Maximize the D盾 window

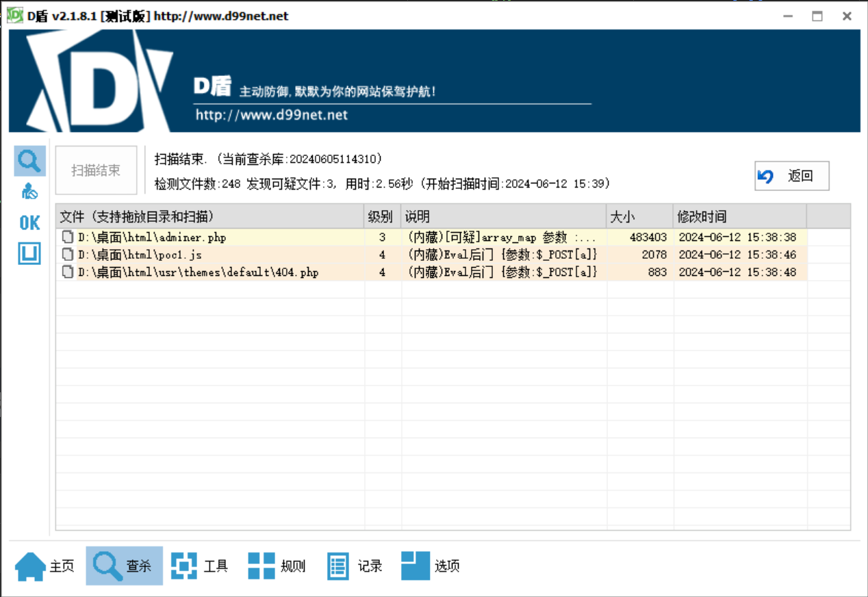tap(817, 16)
